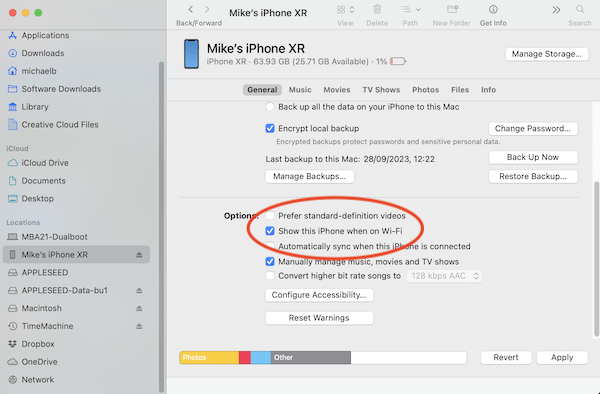600x394 pixels.
Task: Click the Revert button
Action: (506, 357)
